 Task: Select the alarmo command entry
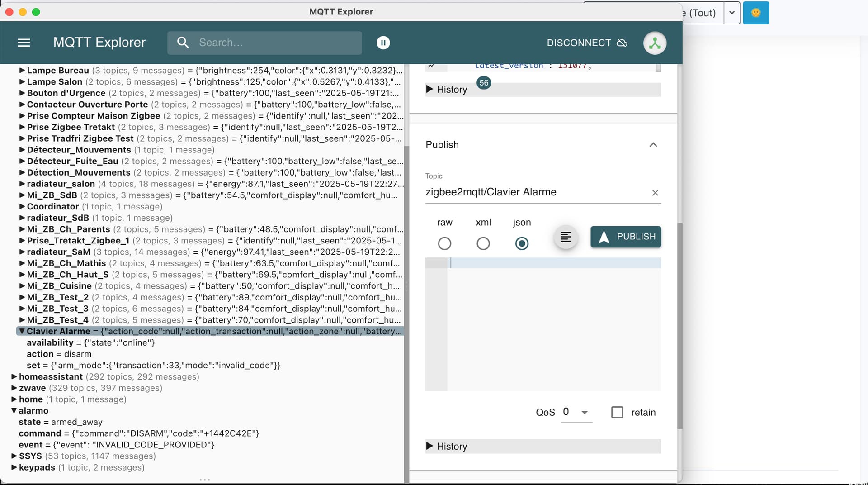pos(139,433)
